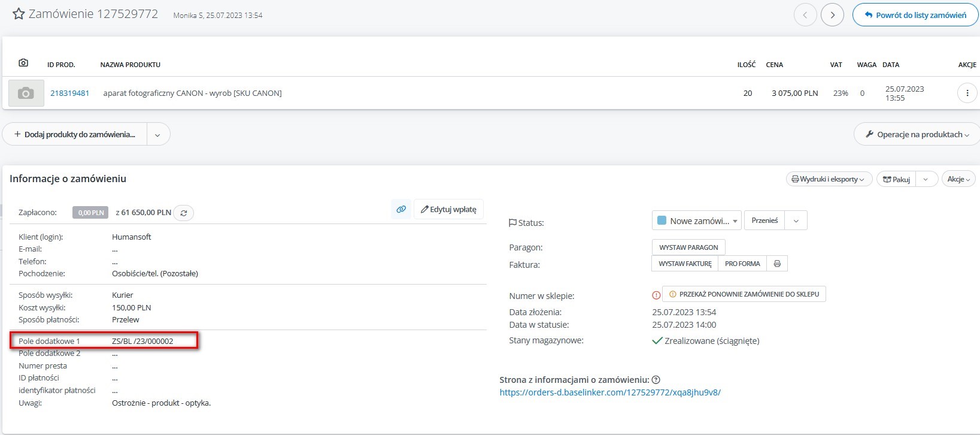Click Pochodzenie value Osobiście/tel. (Pozostałe)

(155, 273)
